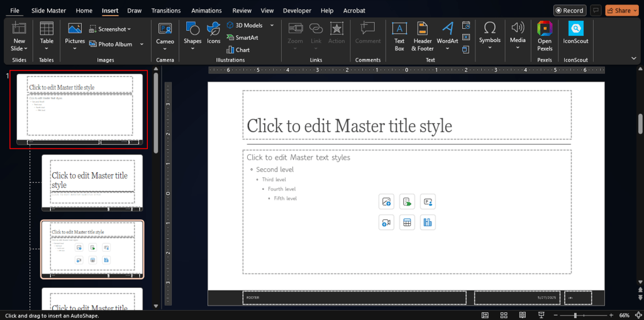Click the Share button
This screenshot has height=320, width=644.
pos(618,11)
